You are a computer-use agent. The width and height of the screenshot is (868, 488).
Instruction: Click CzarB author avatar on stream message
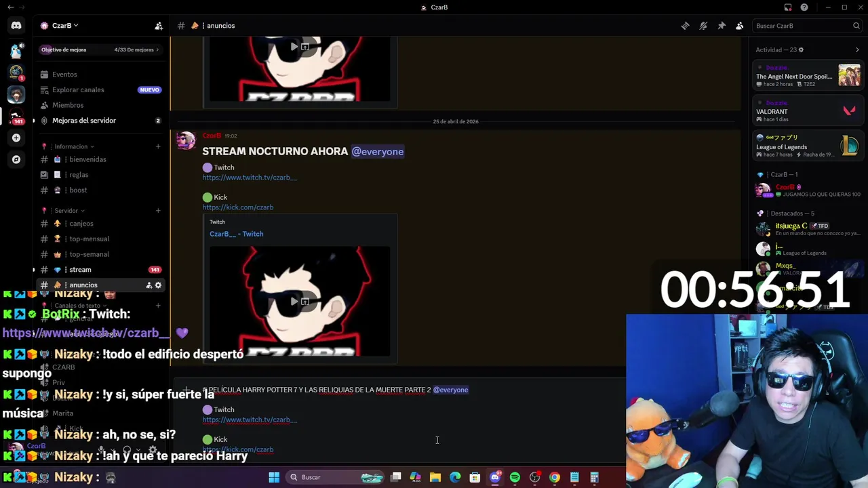[x=186, y=140]
